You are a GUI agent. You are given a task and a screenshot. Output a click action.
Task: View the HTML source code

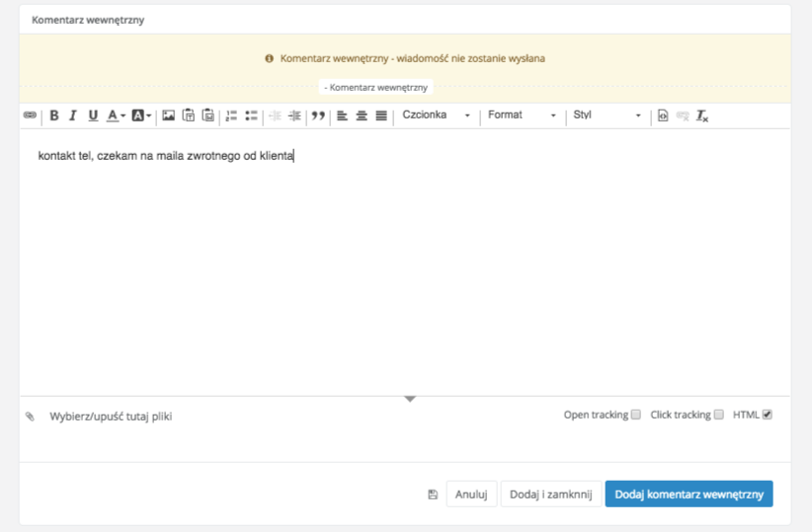click(663, 115)
